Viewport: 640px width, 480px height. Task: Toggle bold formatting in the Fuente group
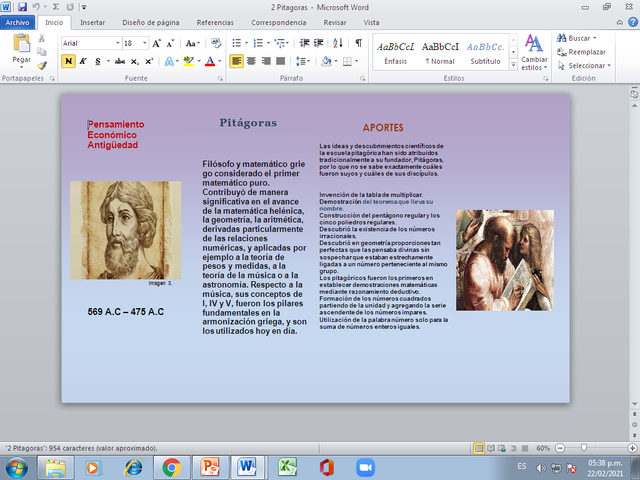pyautogui.click(x=68, y=61)
